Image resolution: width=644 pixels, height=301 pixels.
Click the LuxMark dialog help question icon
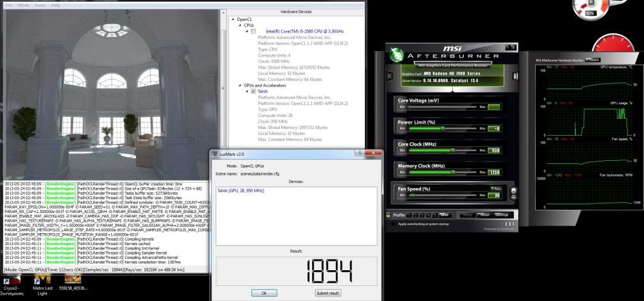tap(358, 152)
